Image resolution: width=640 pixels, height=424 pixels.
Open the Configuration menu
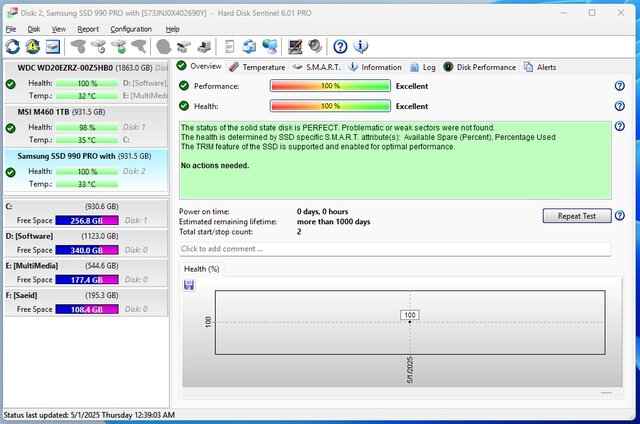(x=130, y=29)
